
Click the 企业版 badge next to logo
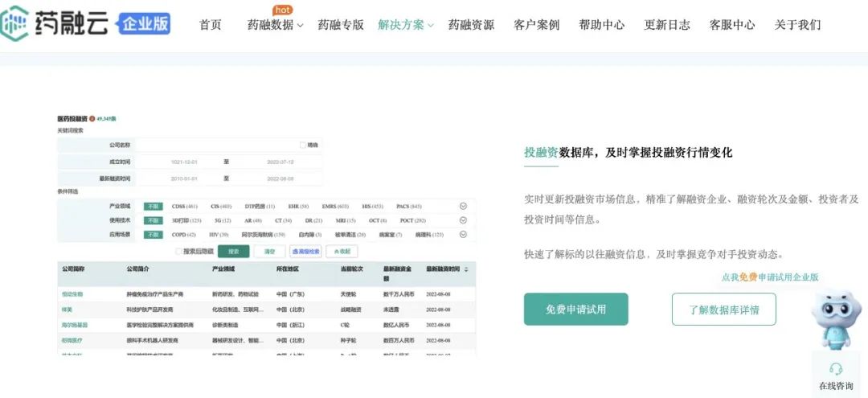145,24
